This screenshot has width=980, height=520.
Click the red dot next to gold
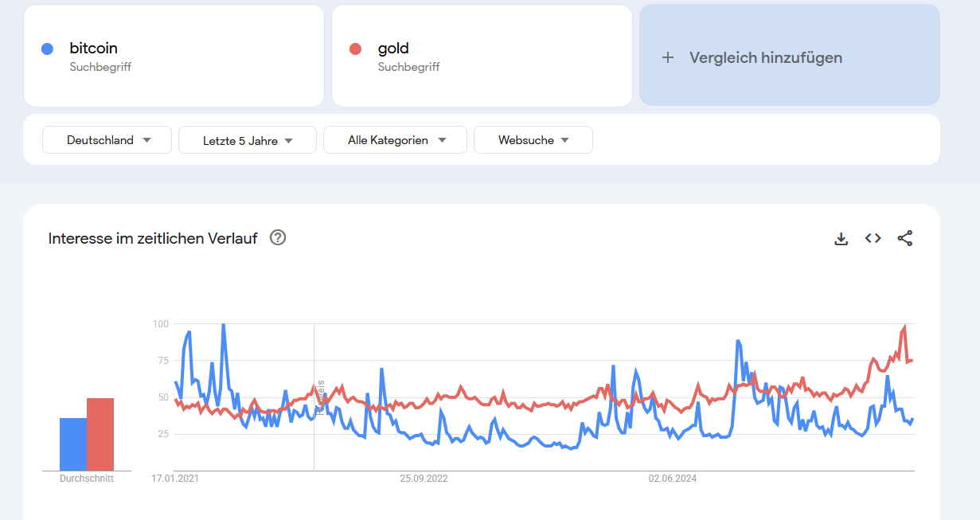pos(355,49)
